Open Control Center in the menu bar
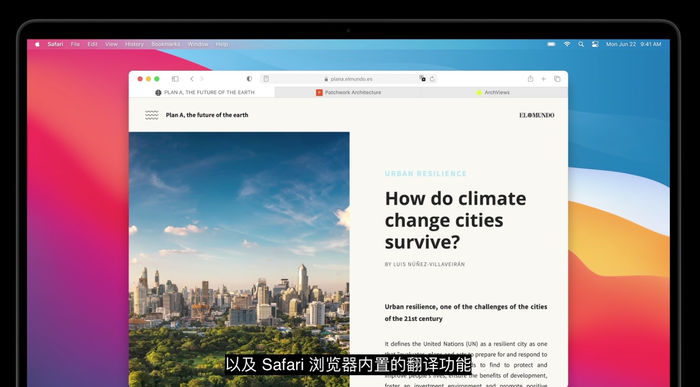Screen dimensions: 700x387 (595, 44)
